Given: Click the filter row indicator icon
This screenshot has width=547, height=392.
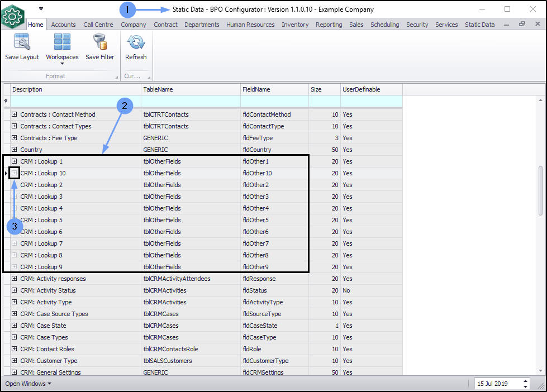Looking at the screenshot, I should coord(6,101).
